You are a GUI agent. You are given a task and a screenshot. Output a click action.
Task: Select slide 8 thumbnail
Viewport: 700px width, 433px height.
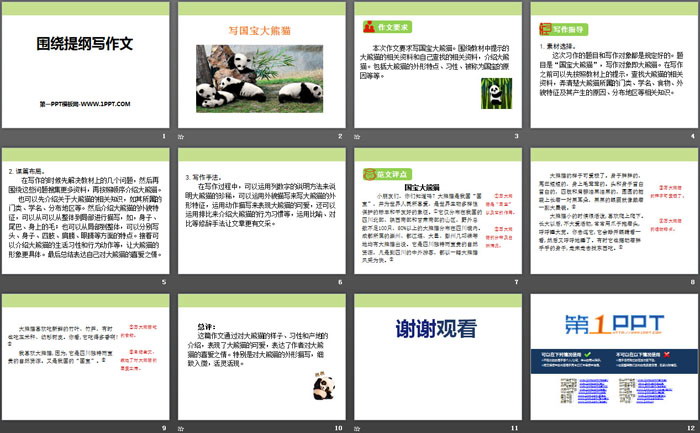pyautogui.click(x=614, y=211)
